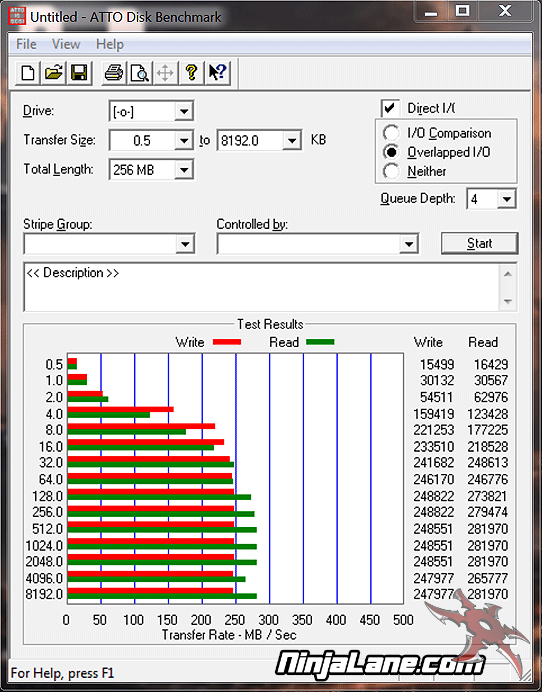Screen dimensions: 542x692
Task: Click the Print toolbar icon
Action: click(113, 73)
